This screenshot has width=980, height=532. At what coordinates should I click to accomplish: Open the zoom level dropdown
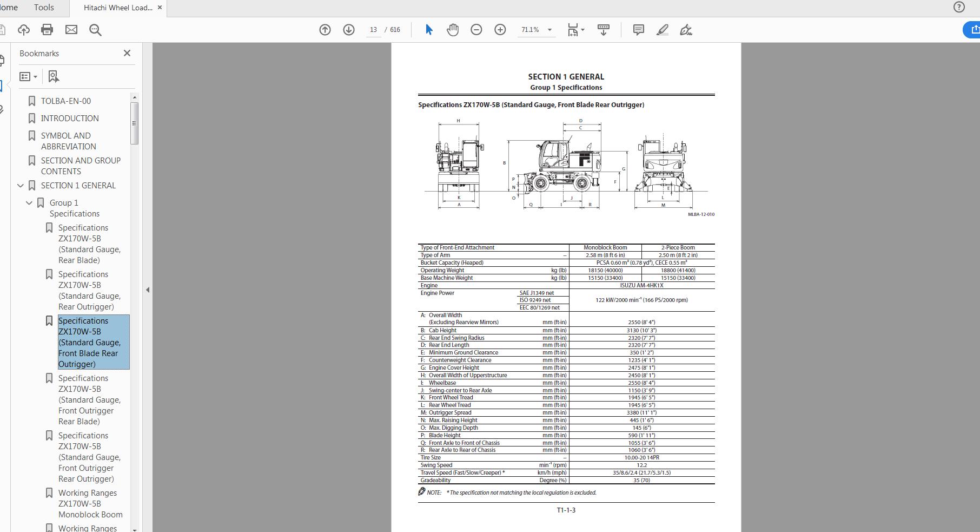pyautogui.click(x=549, y=30)
